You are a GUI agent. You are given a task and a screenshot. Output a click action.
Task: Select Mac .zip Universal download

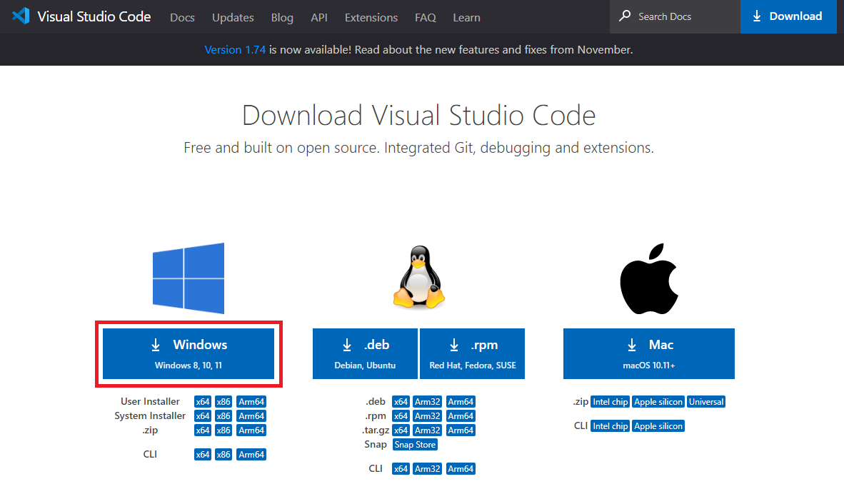click(706, 402)
